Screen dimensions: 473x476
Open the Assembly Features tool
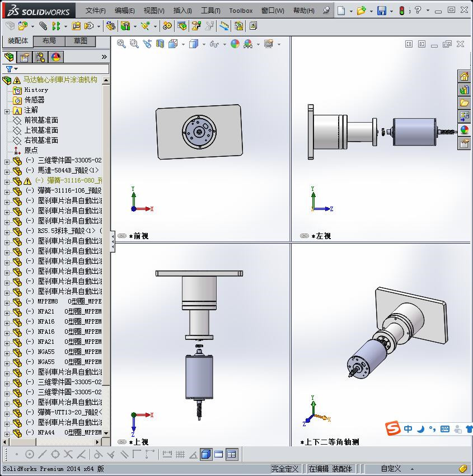pyautogui.click(x=125, y=26)
